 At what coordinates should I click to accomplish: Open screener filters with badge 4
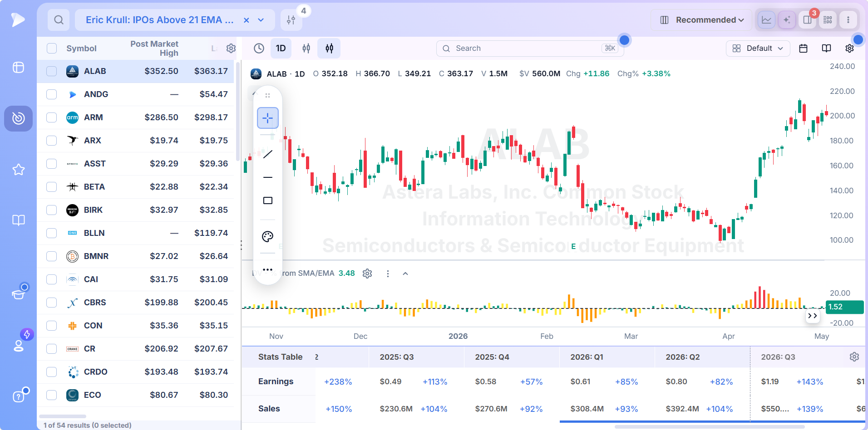coord(291,20)
